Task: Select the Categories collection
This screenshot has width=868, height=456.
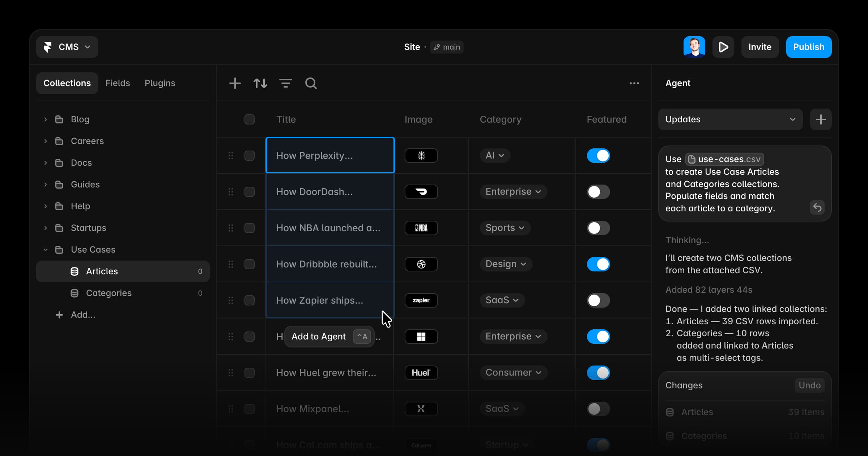Action: point(123,293)
